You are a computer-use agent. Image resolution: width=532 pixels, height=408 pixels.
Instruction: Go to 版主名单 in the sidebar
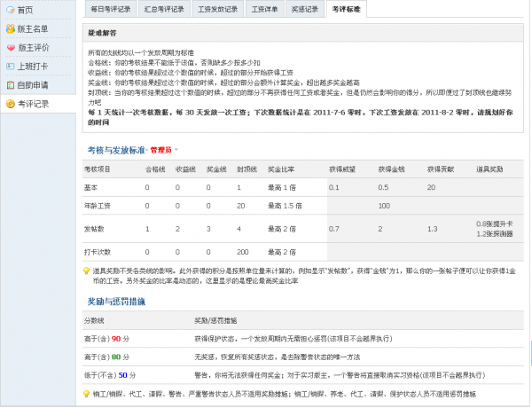click(33, 28)
